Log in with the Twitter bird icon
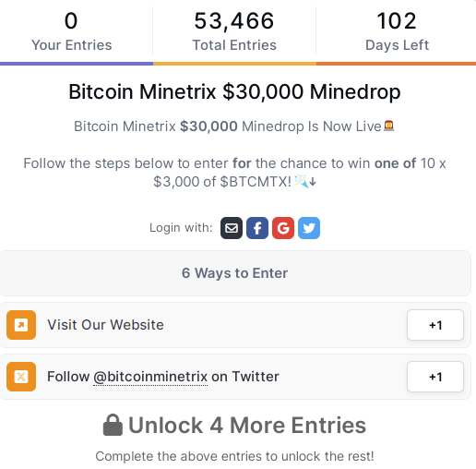This screenshot has width=476, height=469. (x=309, y=228)
